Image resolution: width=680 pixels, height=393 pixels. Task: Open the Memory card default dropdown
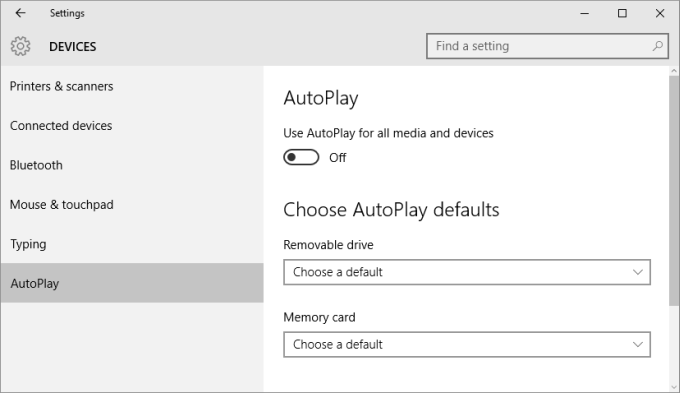click(x=467, y=344)
